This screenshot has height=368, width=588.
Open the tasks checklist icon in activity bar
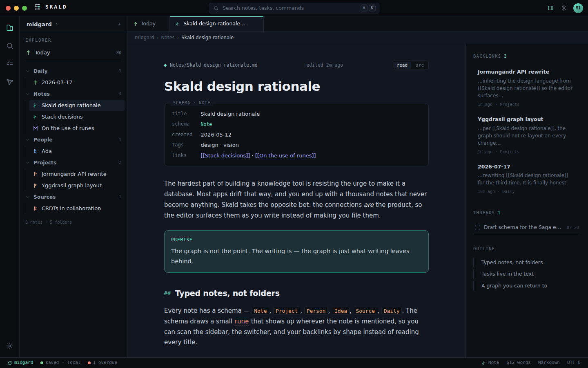pos(10,63)
